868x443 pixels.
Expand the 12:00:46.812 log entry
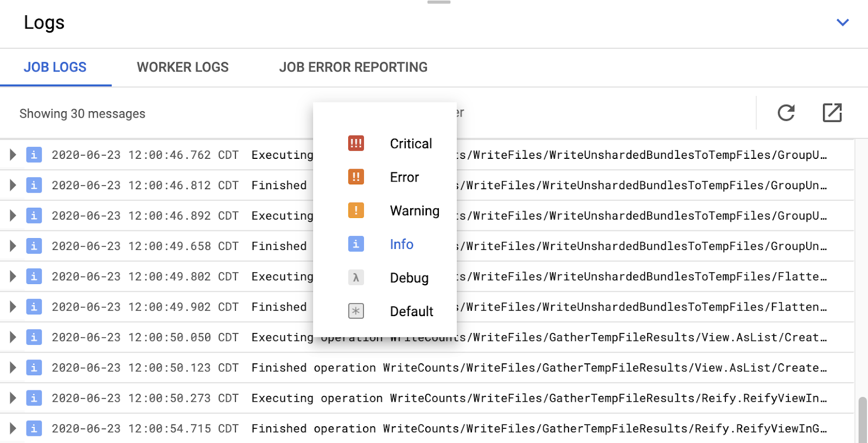pyautogui.click(x=12, y=185)
